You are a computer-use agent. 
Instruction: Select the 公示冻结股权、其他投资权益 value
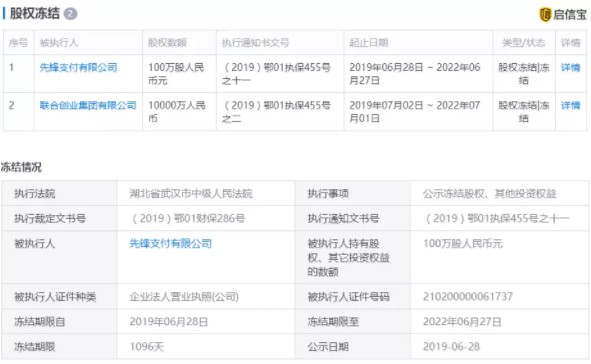(489, 194)
